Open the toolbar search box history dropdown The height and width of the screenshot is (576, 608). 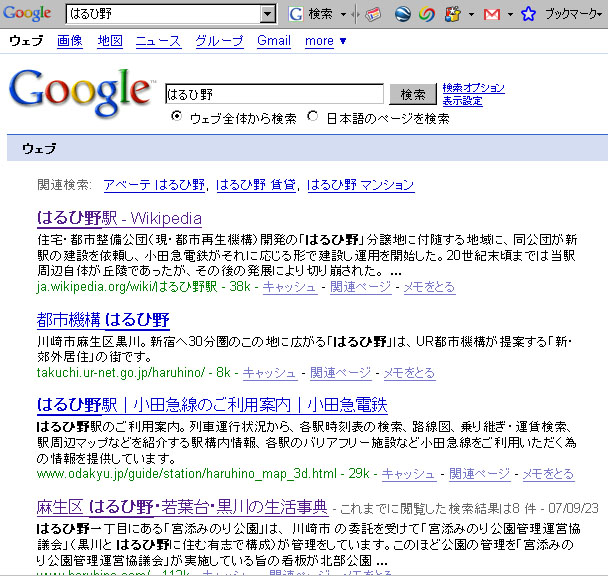pyautogui.click(x=268, y=14)
